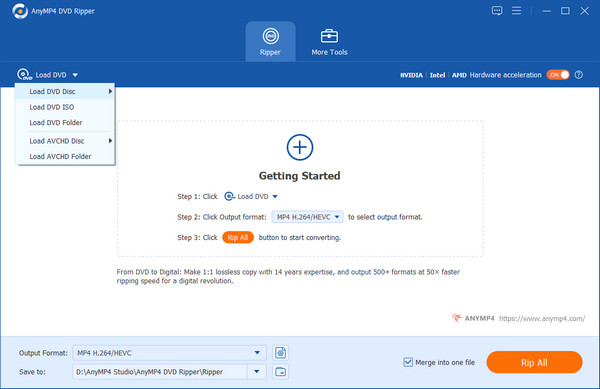600x389 pixels.
Task: Click the hardware acceleration help icon
Action: 579,75
